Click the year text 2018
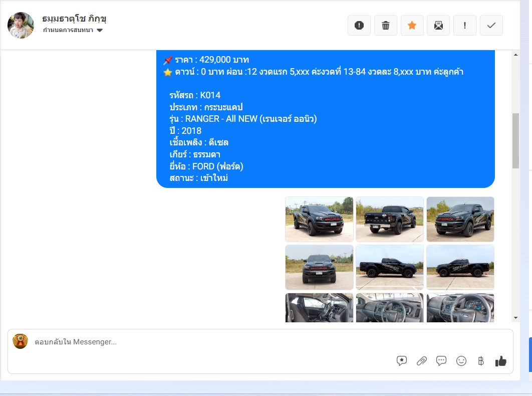 191,131
